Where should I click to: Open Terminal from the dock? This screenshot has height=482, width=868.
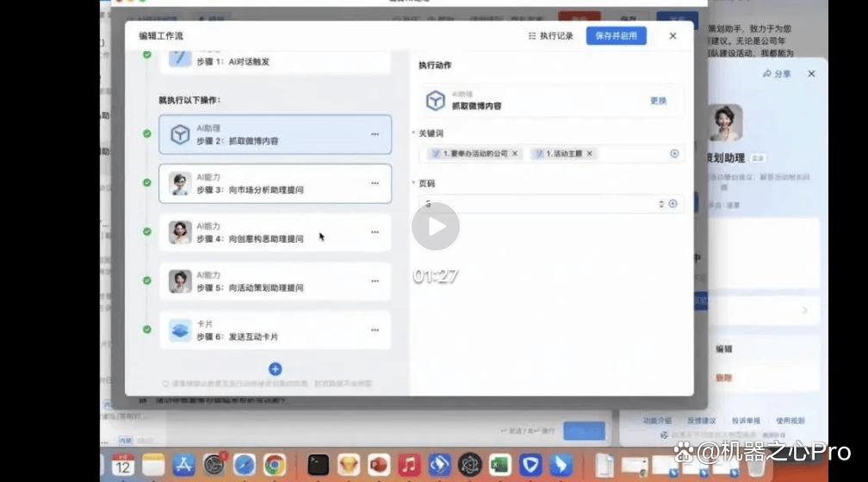tap(319, 465)
